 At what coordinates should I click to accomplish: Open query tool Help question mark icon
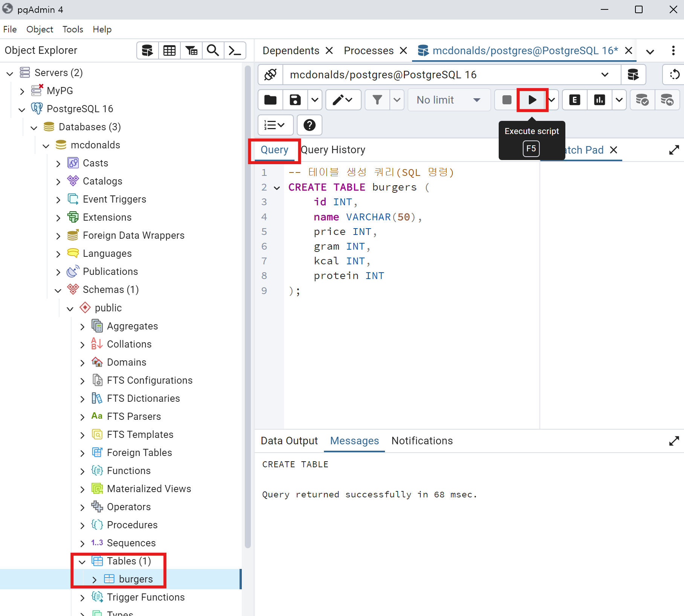pos(310,125)
